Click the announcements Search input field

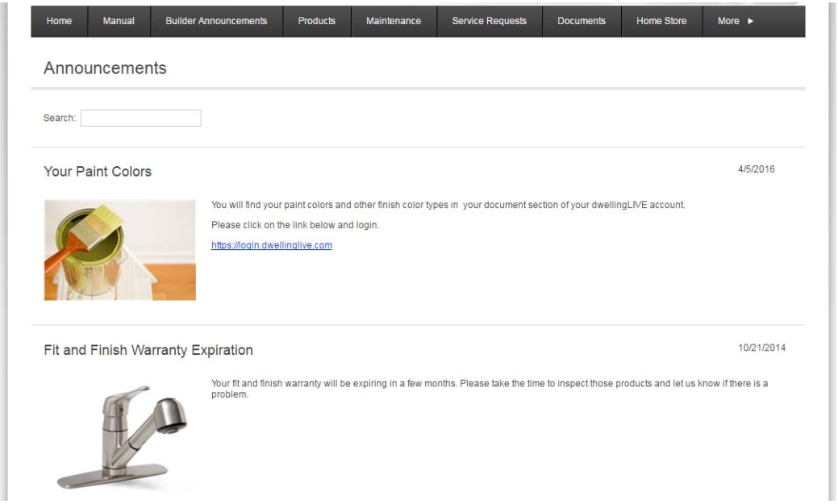tap(140, 119)
